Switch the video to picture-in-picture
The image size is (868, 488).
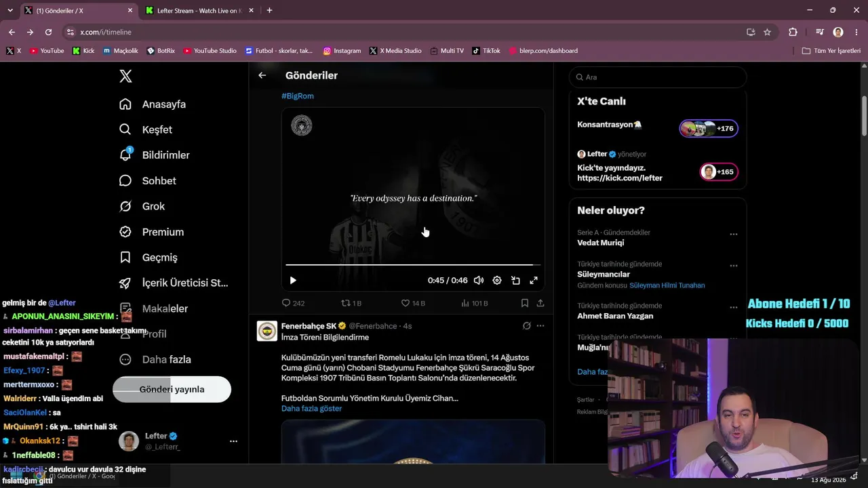(515, 281)
